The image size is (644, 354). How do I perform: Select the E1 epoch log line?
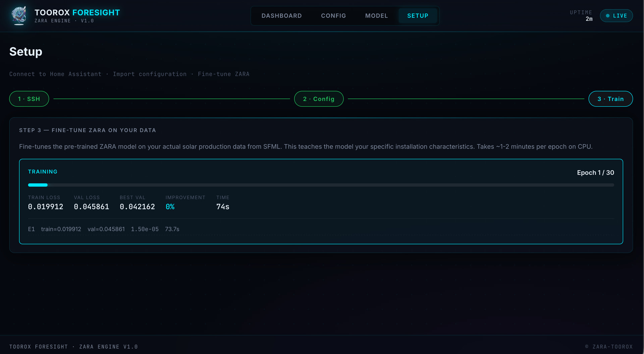pos(321,229)
